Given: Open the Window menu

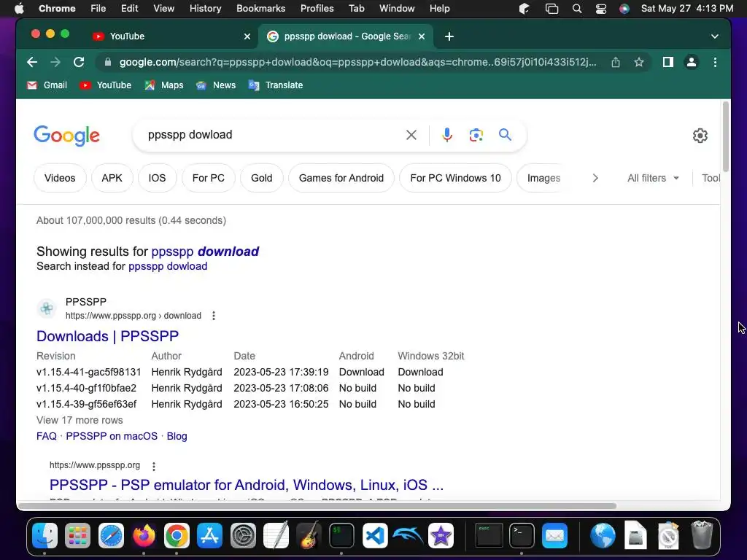Looking at the screenshot, I should (397, 9).
